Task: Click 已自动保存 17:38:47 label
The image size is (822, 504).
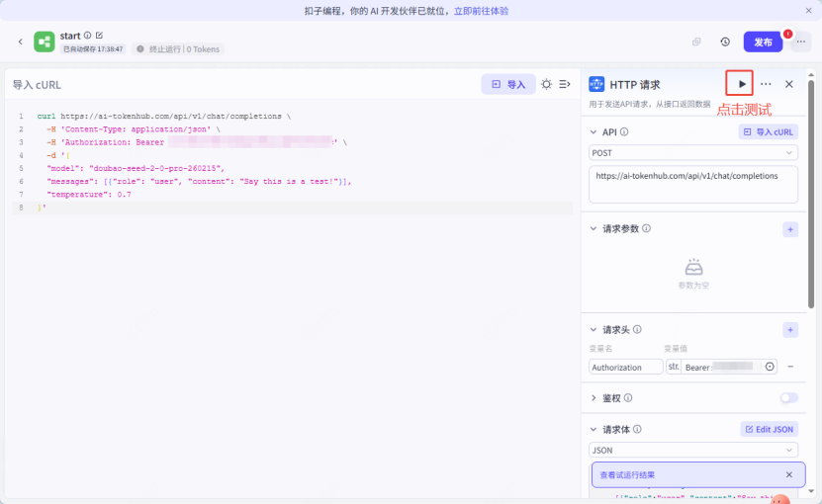Action: coord(93,49)
